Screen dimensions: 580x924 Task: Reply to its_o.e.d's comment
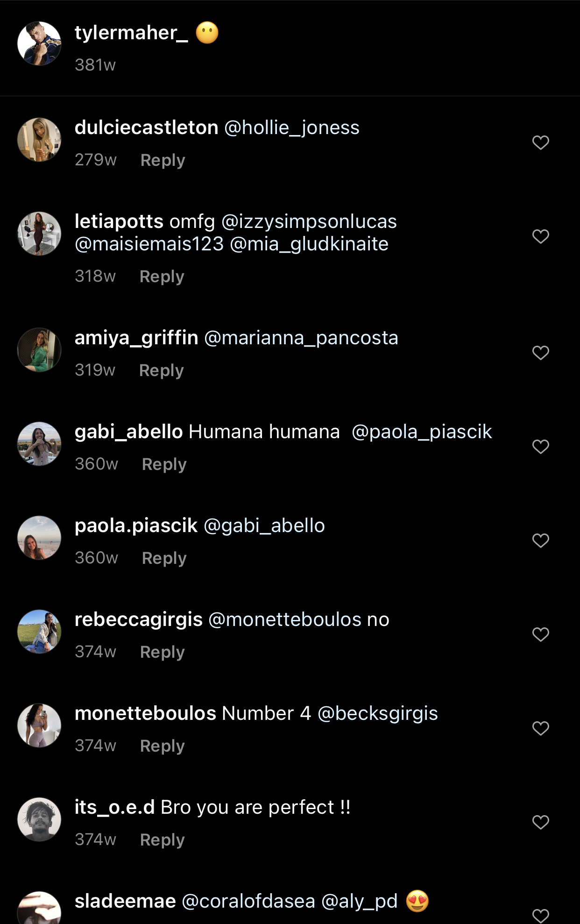click(x=162, y=840)
